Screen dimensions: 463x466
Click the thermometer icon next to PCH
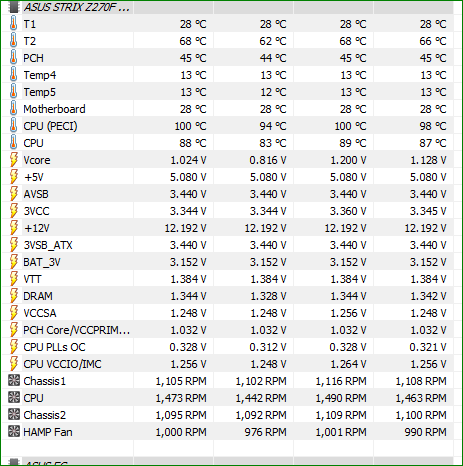pos(13,58)
